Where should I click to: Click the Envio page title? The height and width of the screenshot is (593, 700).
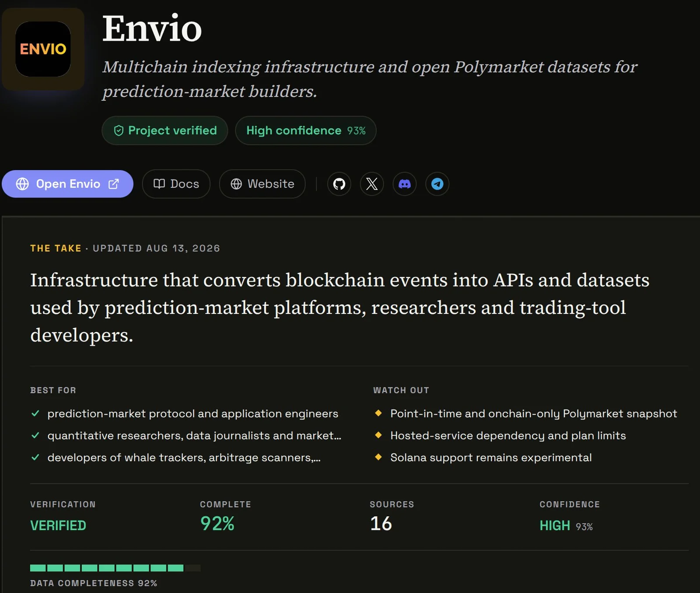(x=152, y=29)
